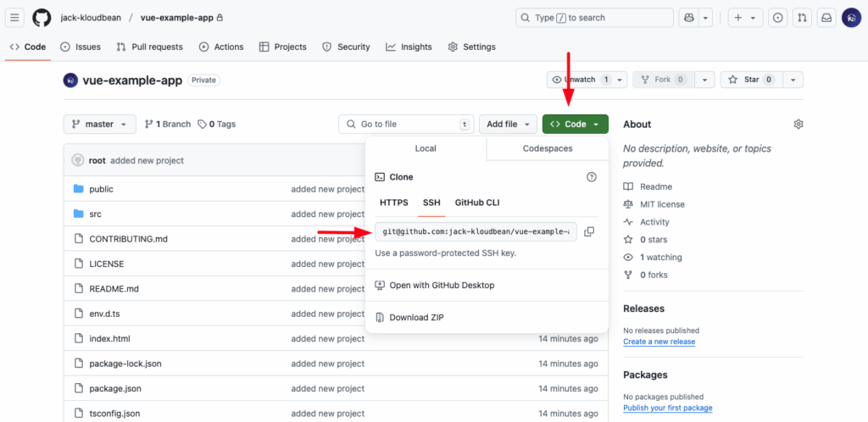Choose the SSH clone option
868x422 pixels.
(431, 203)
